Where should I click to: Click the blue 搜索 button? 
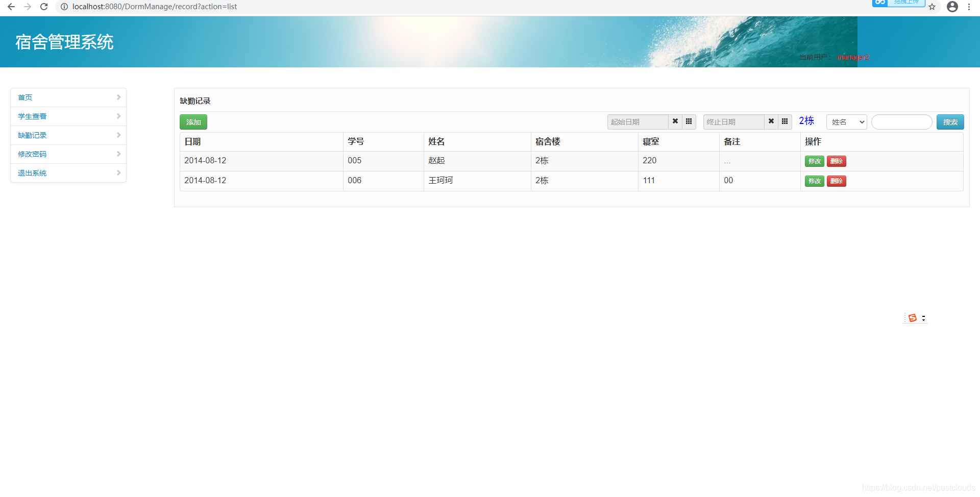950,122
